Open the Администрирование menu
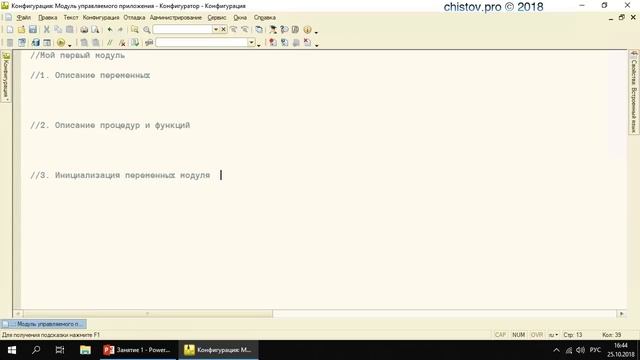This screenshot has width=640, height=360. 176,18
